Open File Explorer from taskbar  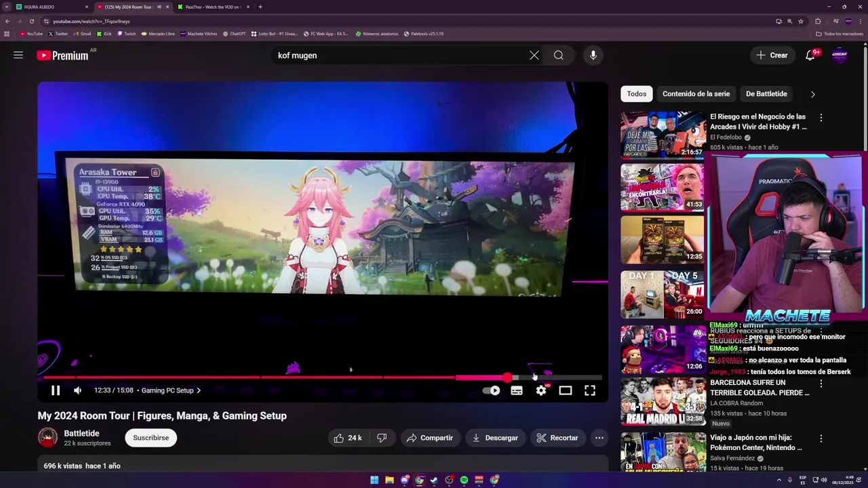[389, 480]
